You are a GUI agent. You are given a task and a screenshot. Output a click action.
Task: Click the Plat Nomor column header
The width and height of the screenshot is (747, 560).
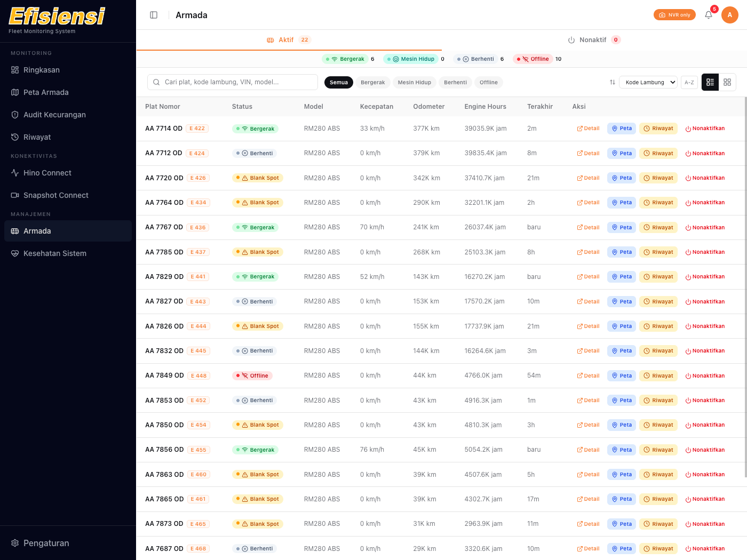[163, 107]
